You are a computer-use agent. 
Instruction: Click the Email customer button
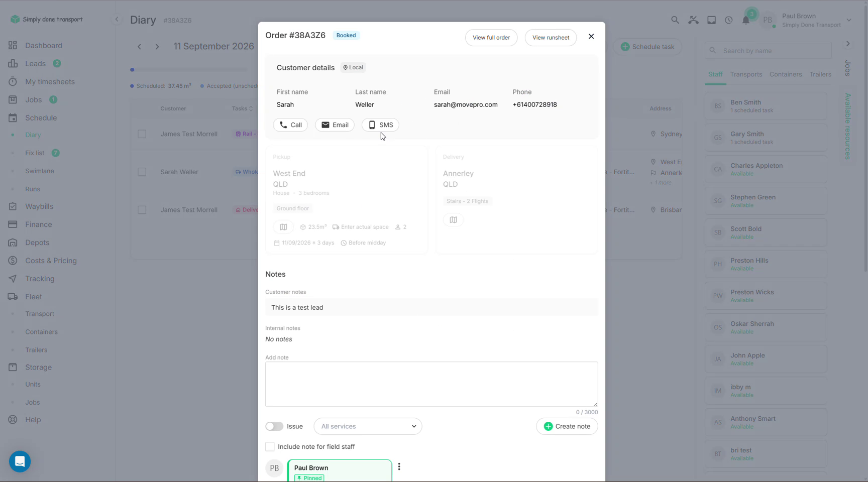(335, 125)
